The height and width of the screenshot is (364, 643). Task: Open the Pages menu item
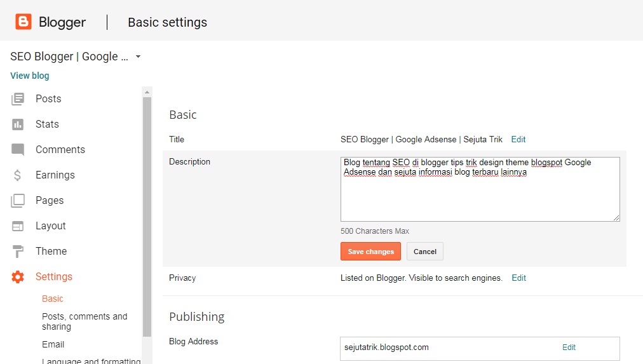click(x=50, y=201)
